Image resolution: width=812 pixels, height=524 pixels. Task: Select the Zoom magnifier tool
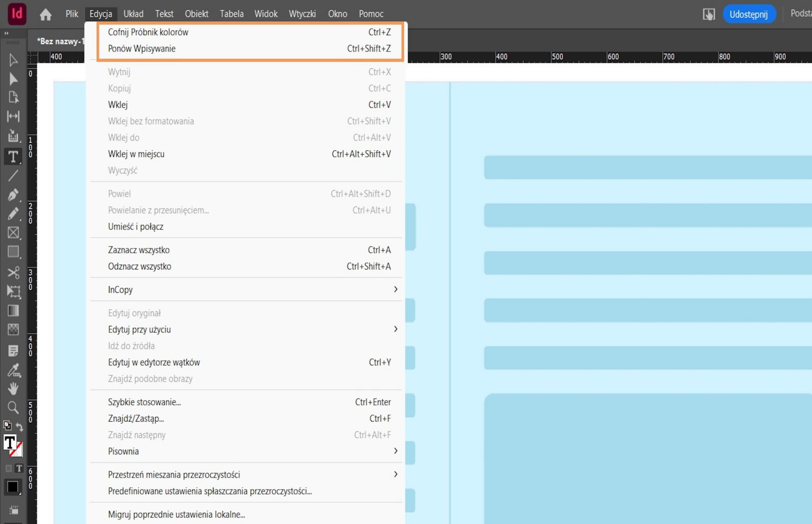point(13,407)
